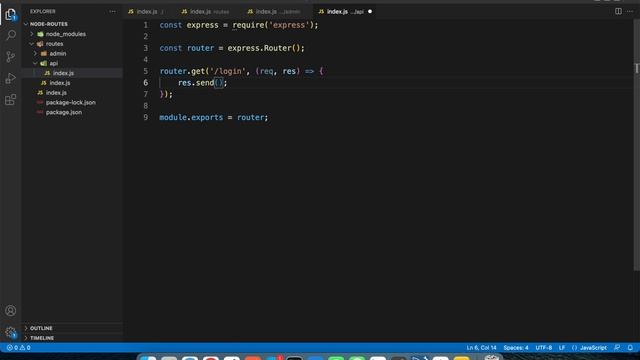Place cursor inside res.send() parentheses
Image resolution: width=640 pixels, height=360 pixels.
click(x=219, y=83)
